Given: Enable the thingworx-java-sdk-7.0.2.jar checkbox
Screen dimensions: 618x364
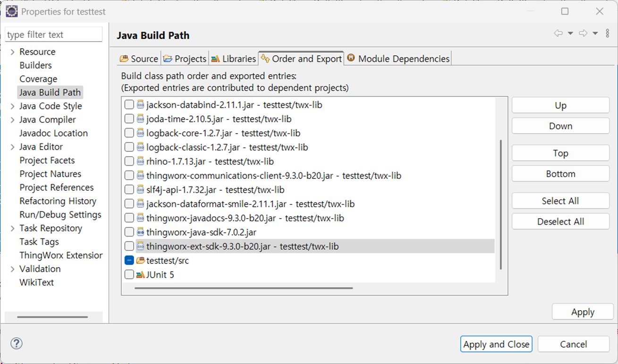Looking at the screenshot, I should coord(129,232).
